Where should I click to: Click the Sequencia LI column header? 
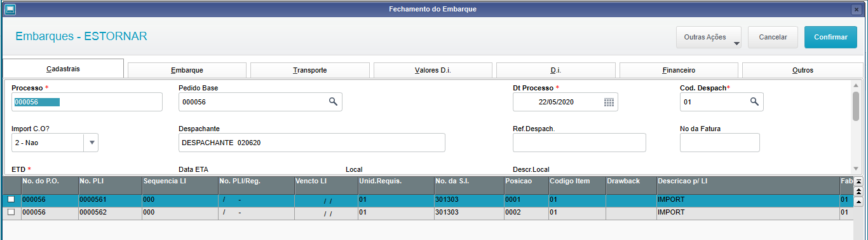[180, 185]
